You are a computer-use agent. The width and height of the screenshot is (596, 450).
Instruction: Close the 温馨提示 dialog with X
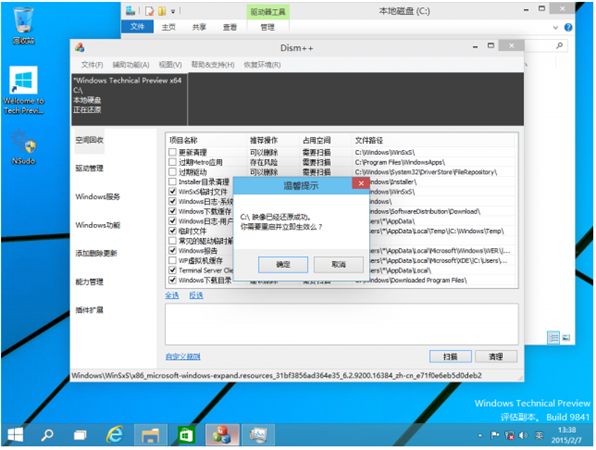tap(361, 183)
